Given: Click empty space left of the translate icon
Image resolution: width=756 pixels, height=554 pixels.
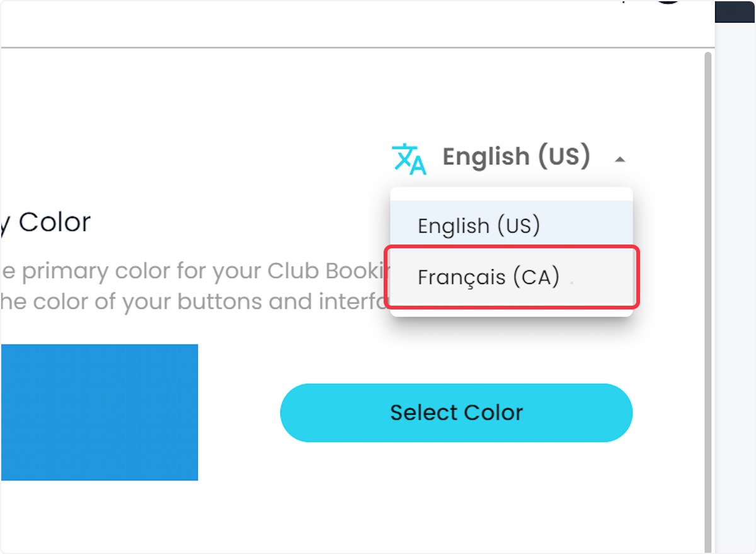Looking at the screenshot, I should coord(252,158).
